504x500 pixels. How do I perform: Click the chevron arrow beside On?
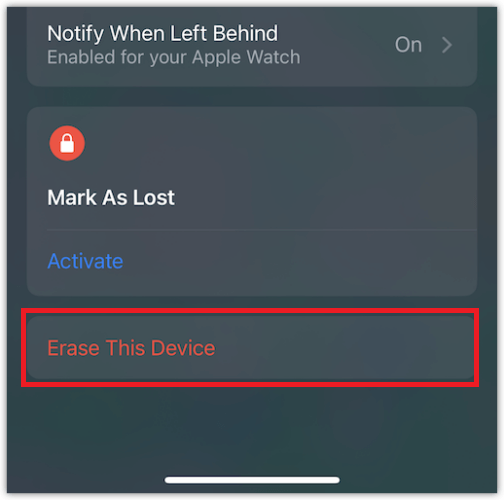click(x=447, y=45)
